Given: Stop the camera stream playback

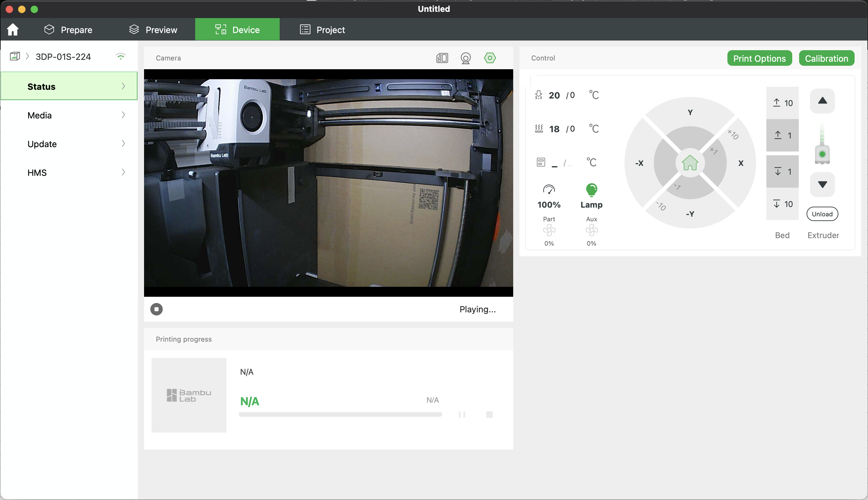Looking at the screenshot, I should [x=156, y=309].
